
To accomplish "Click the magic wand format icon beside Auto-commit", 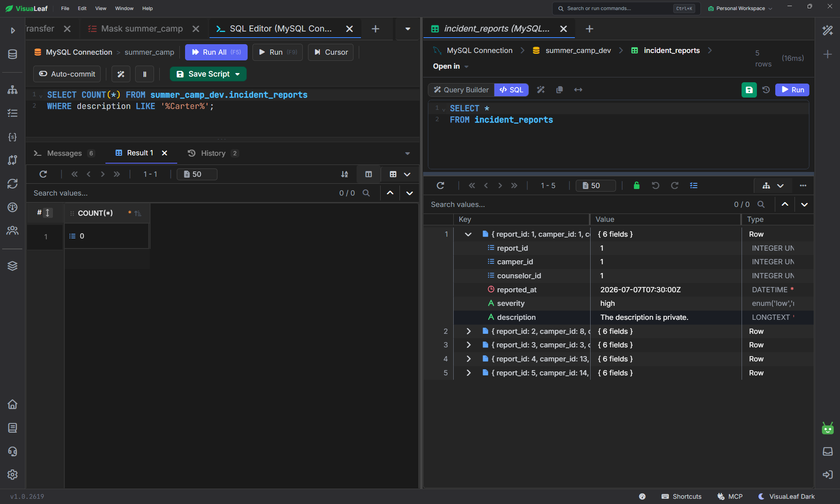I will click(121, 74).
